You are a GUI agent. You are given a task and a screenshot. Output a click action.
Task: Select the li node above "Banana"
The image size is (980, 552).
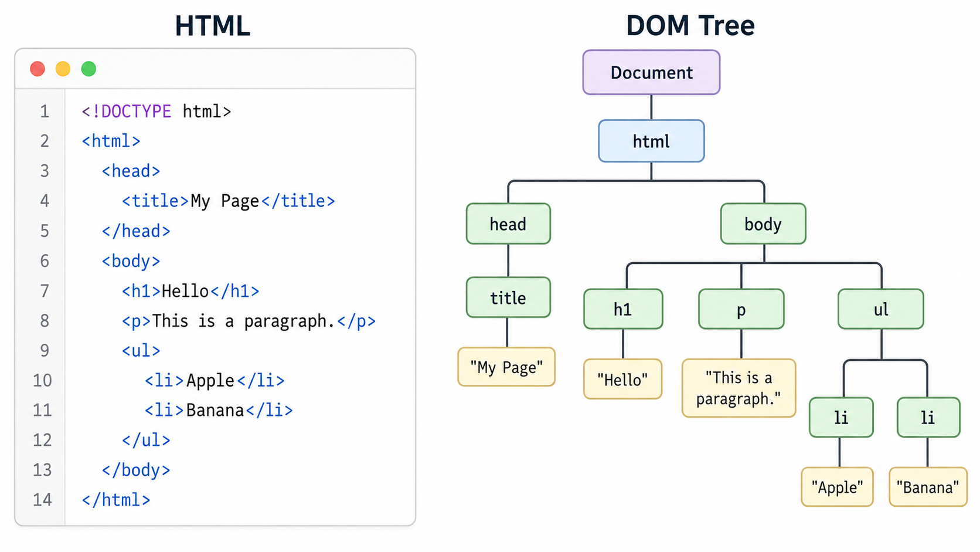click(928, 418)
